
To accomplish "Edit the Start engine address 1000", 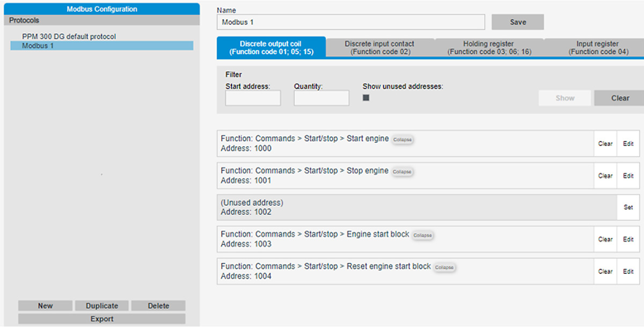I will click(x=628, y=144).
